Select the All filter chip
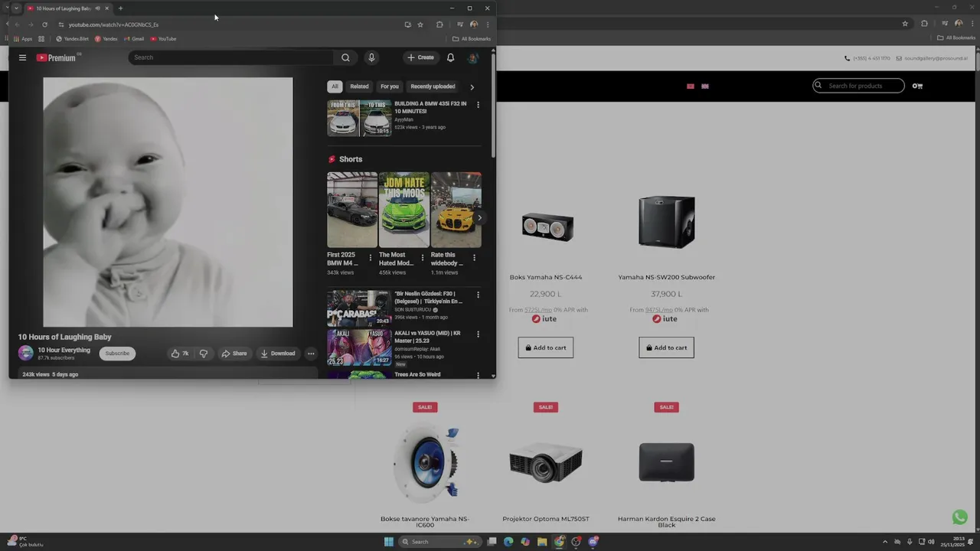This screenshot has width=980, height=551. pos(335,86)
